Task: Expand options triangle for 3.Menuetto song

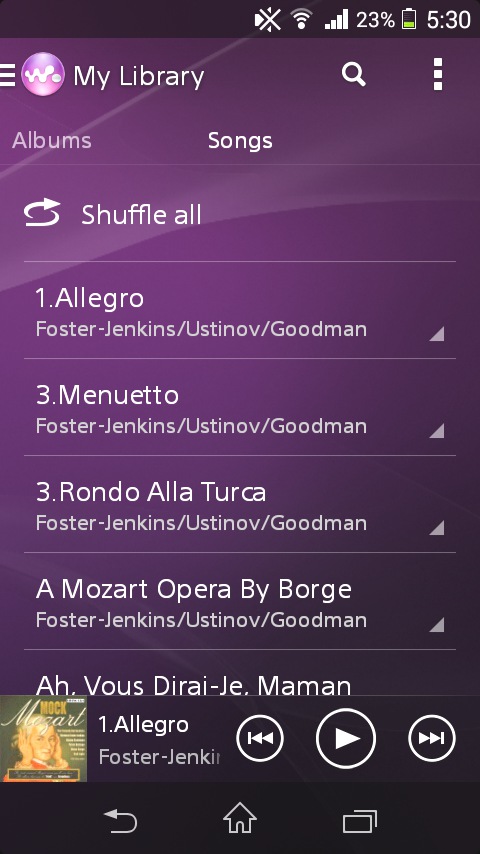Action: 436,430
